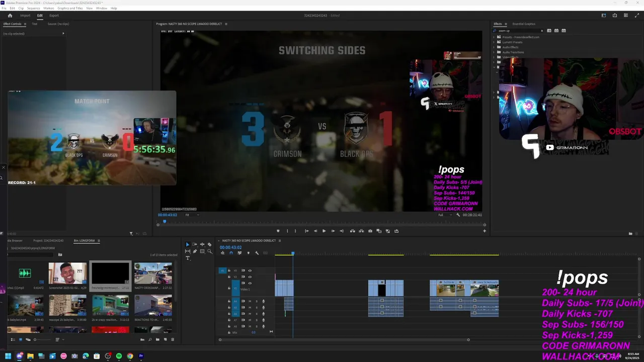
Task: Go to the Home screen icon
Action: (x=10, y=16)
